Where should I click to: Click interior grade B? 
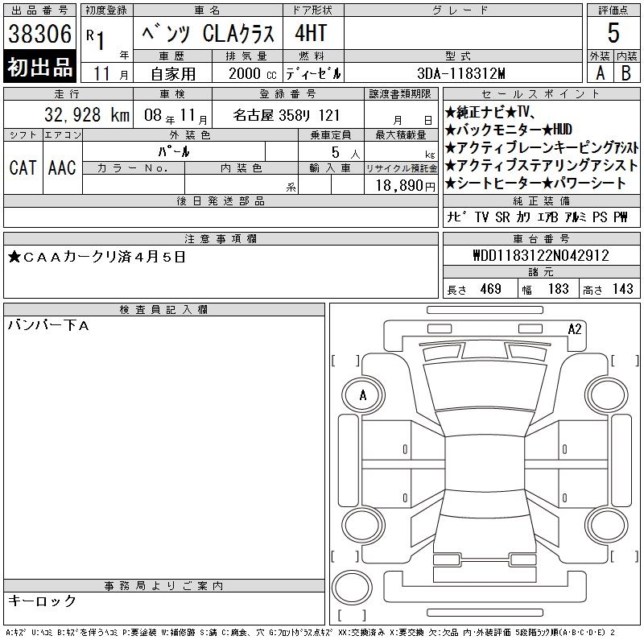(x=626, y=73)
